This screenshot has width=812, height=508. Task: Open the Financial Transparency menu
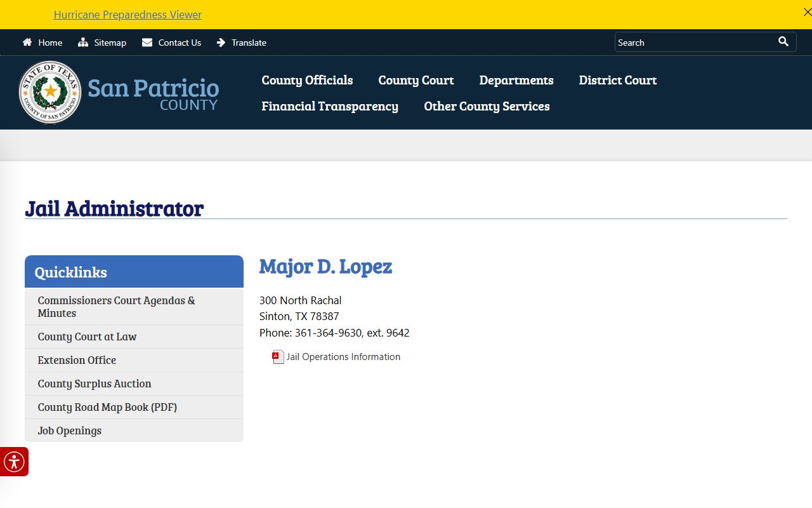coord(330,106)
